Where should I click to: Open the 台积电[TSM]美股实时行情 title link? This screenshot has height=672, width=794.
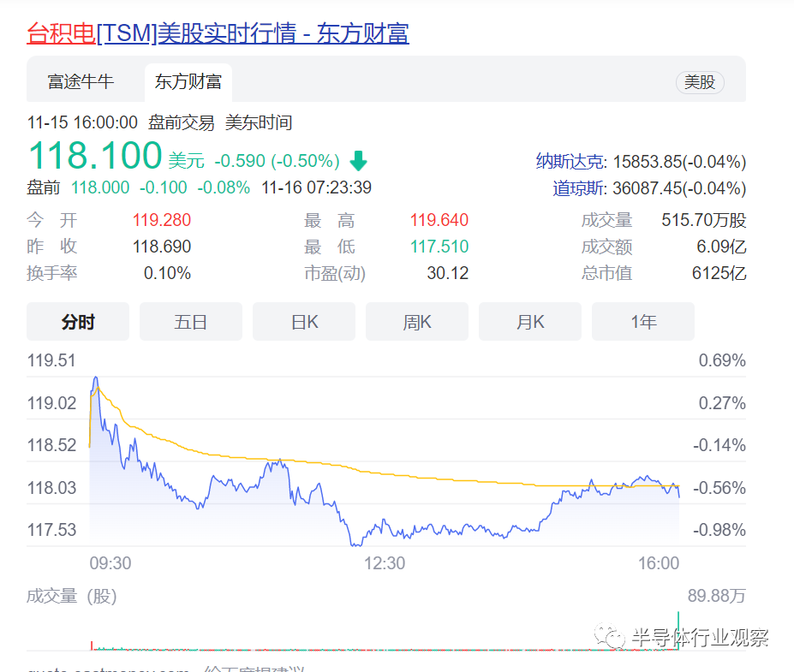(218, 33)
